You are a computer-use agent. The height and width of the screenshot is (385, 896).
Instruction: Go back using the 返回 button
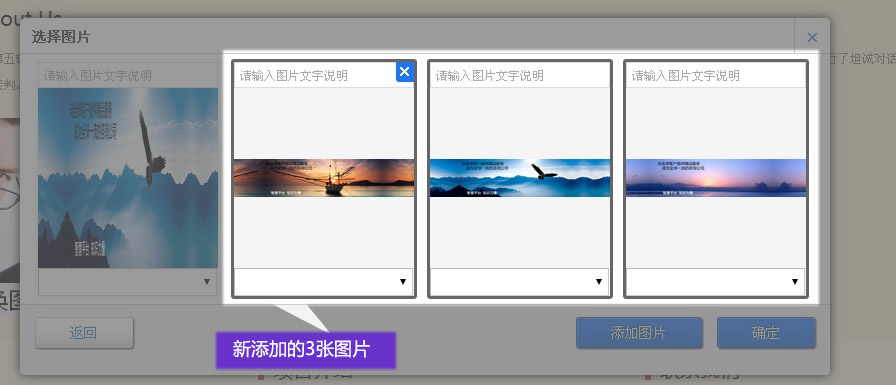[84, 333]
